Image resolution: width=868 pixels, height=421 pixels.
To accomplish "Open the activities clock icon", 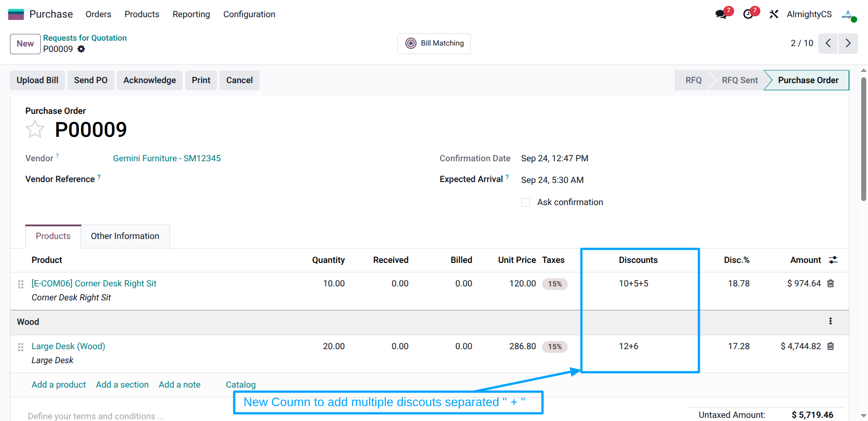I will pos(748,14).
